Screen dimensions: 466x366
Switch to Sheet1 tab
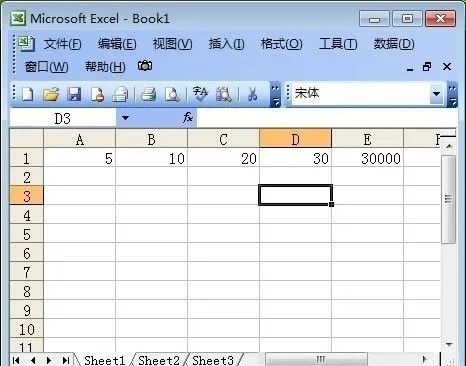tap(105, 360)
